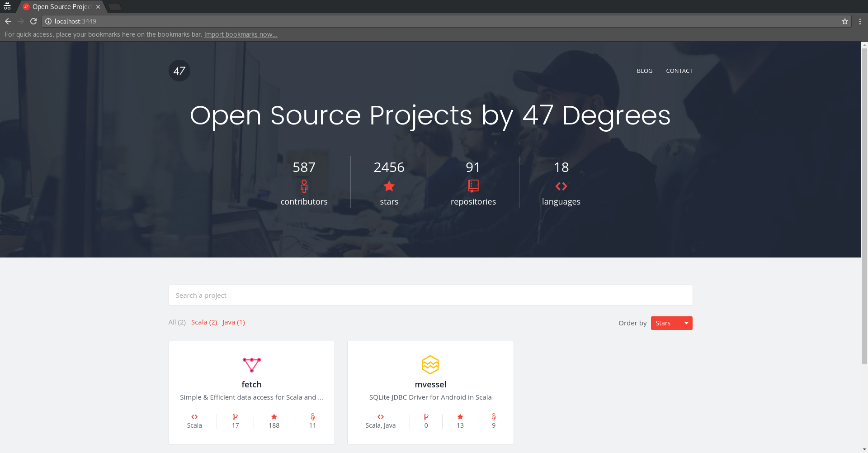Open the CONTACT navigation link
This screenshot has width=868, height=453.
679,71
